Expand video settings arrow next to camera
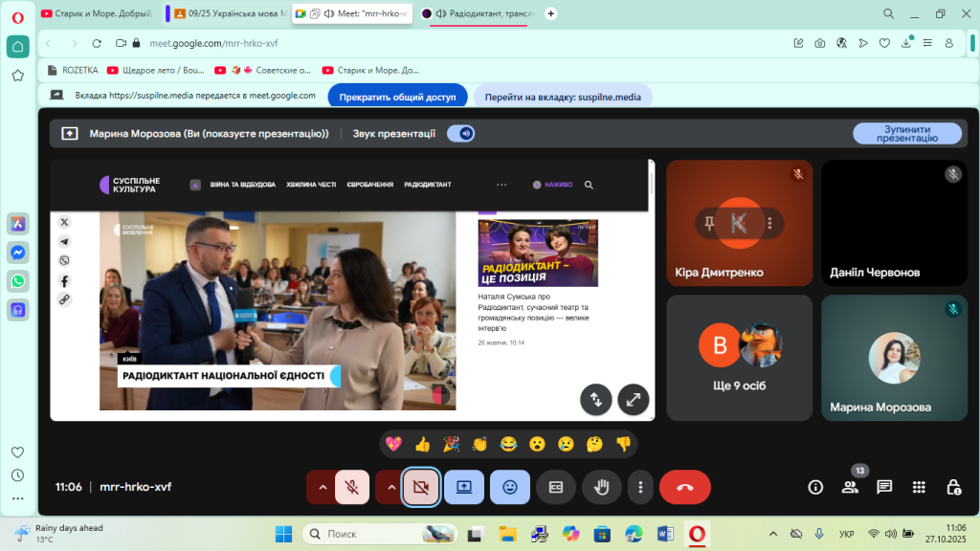Viewport: 980px width, 551px height. [391, 487]
